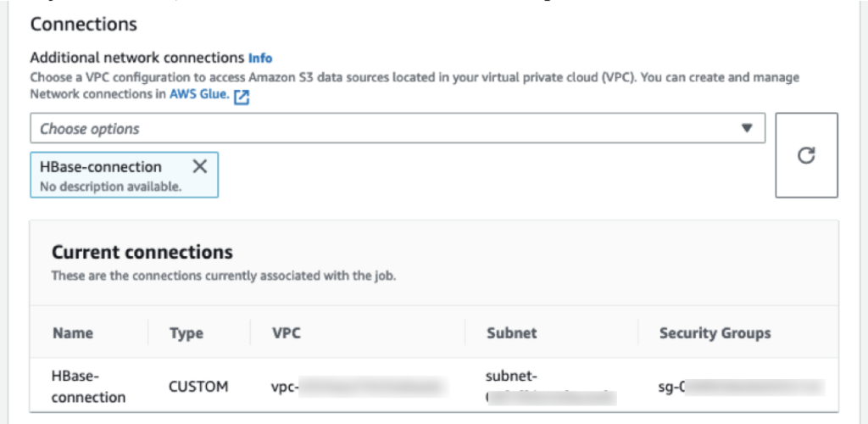Select the HBase-connection selected token

101,167
